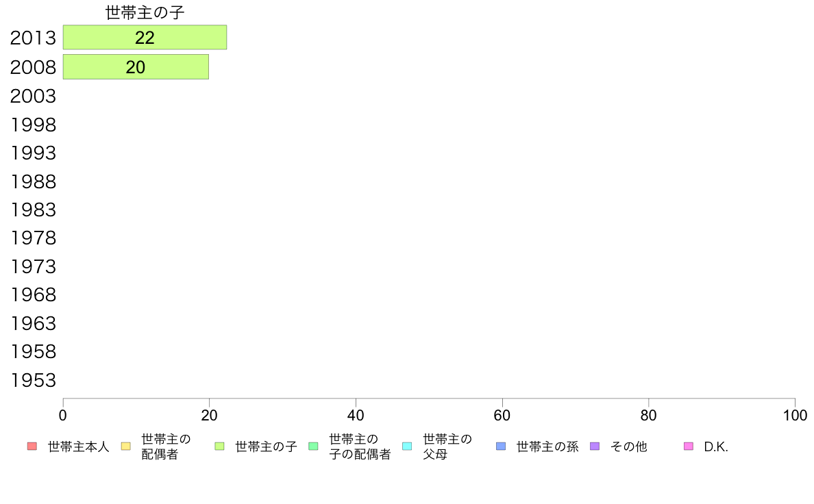This screenshot has width=814, height=504.
Task: Click the green 世帯主の子の配偶者 legend swatch
Action: (x=314, y=446)
